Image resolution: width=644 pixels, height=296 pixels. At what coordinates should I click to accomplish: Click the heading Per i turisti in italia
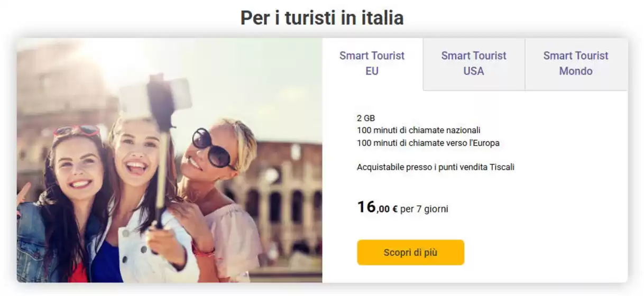point(322,18)
